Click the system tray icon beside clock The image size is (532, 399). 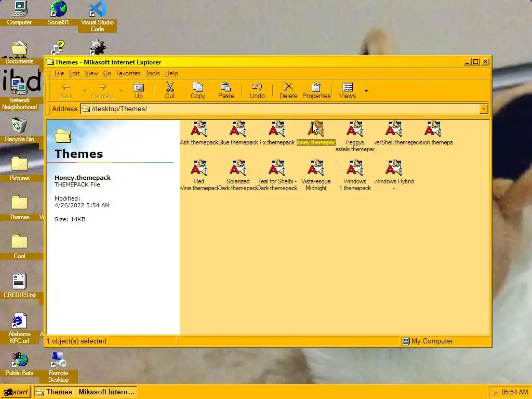pos(495,392)
